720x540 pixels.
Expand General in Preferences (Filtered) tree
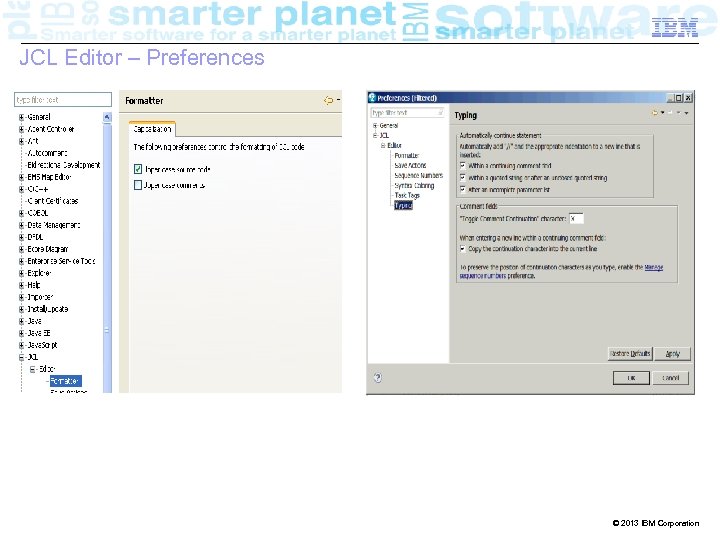(x=375, y=125)
